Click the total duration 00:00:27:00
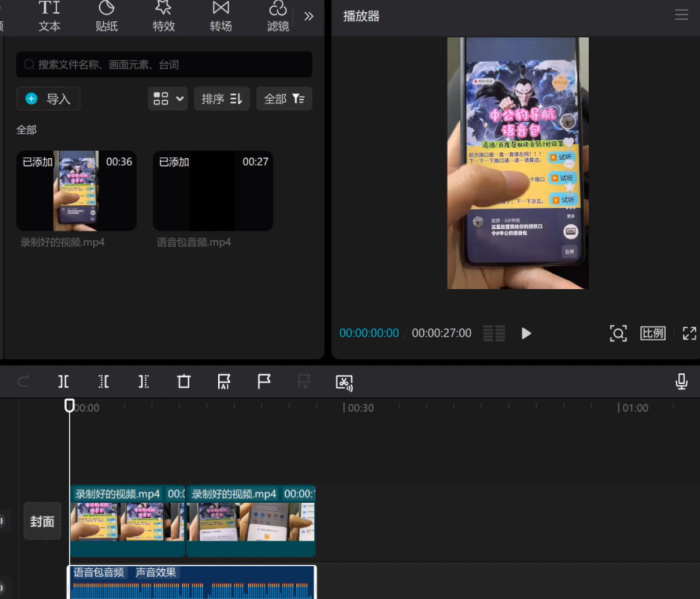The height and width of the screenshot is (599, 700). click(x=441, y=333)
